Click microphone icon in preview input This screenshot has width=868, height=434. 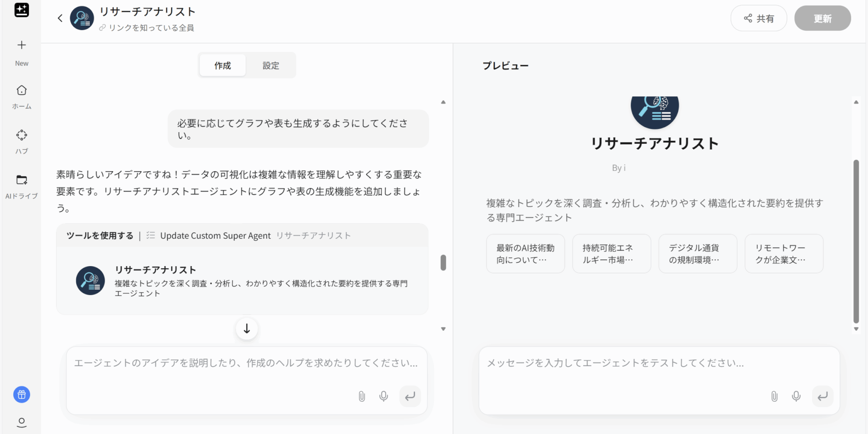coord(796,396)
